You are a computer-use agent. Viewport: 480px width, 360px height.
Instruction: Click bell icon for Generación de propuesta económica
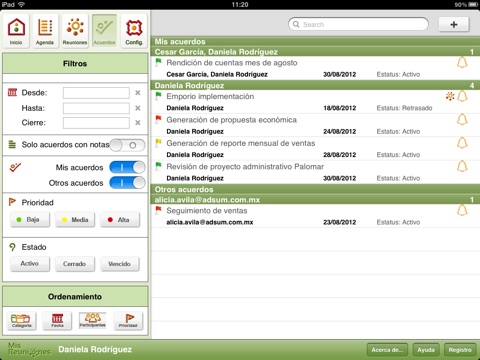(462, 119)
